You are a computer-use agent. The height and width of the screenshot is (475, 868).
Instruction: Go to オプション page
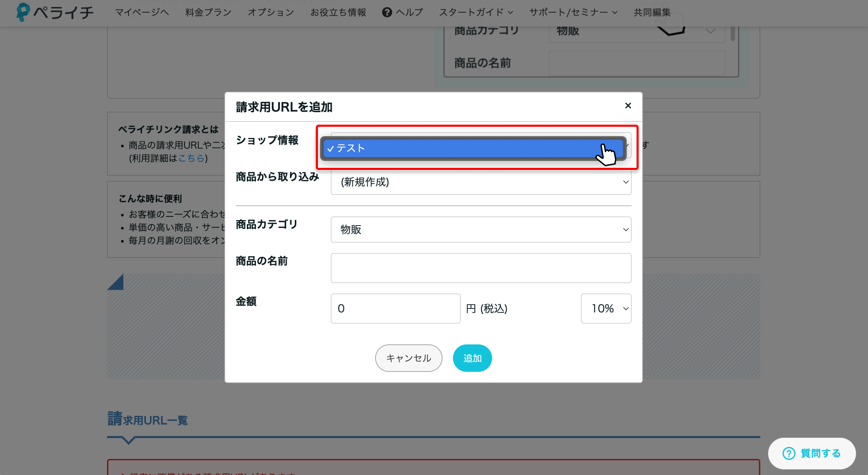(x=271, y=13)
